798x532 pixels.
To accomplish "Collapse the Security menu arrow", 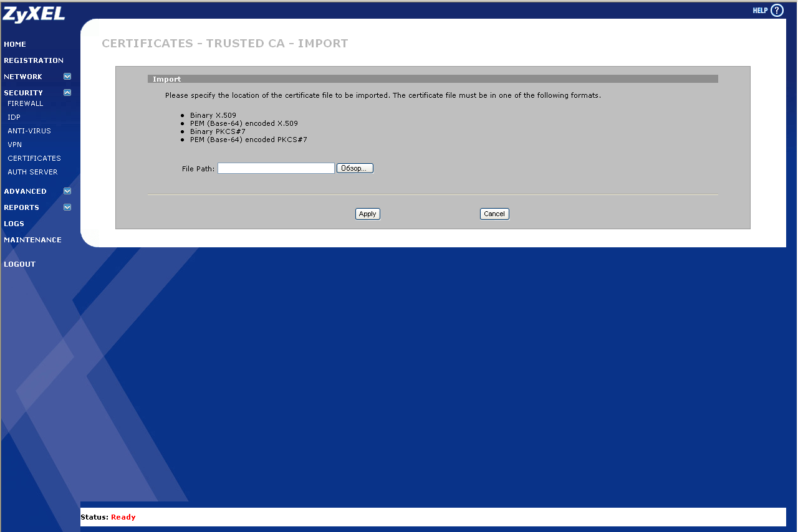I will (x=67, y=93).
